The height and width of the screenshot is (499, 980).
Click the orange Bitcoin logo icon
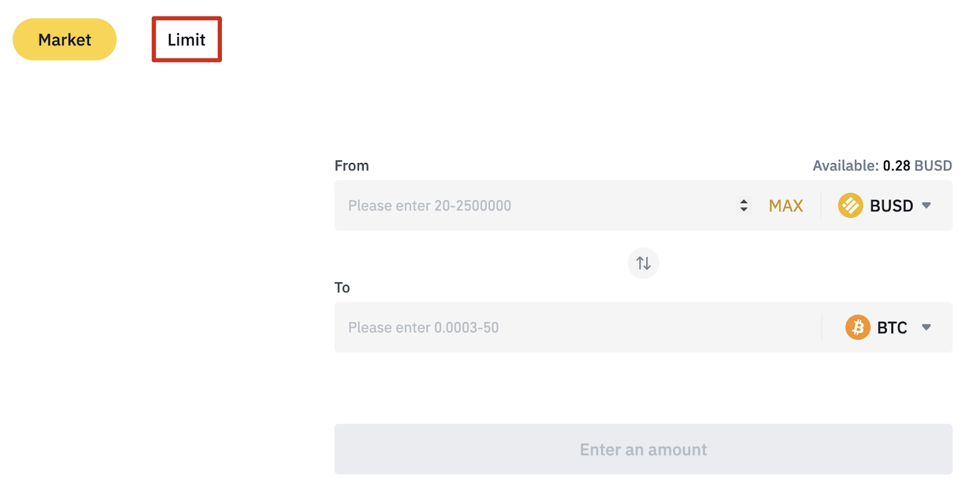click(858, 328)
